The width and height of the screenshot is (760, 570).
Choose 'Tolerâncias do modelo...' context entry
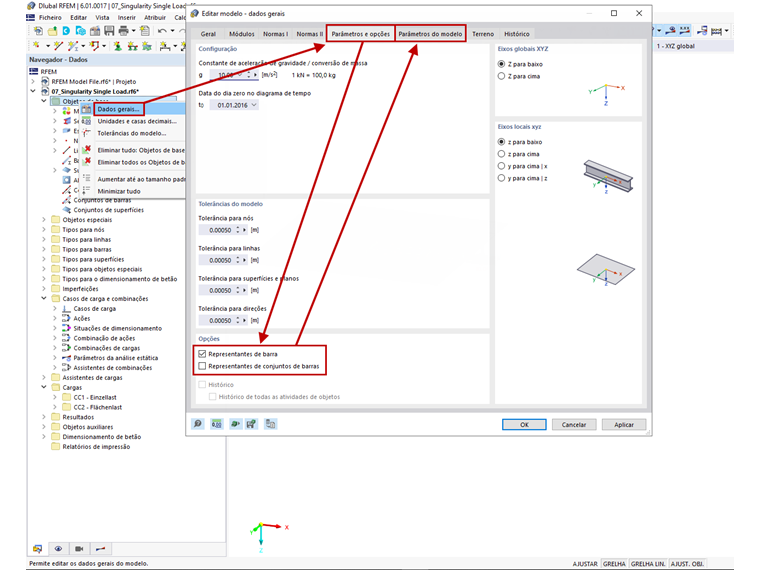point(132,133)
